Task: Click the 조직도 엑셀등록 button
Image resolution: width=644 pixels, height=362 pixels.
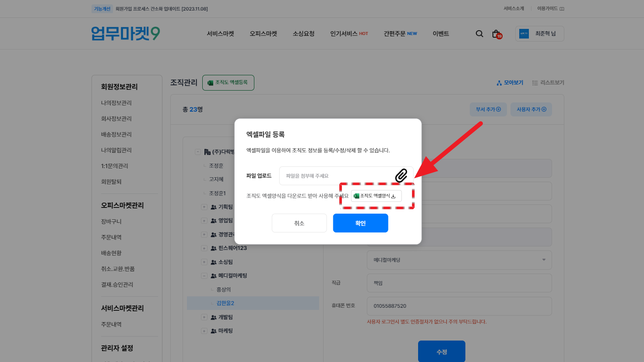Action: tap(228, 83)
